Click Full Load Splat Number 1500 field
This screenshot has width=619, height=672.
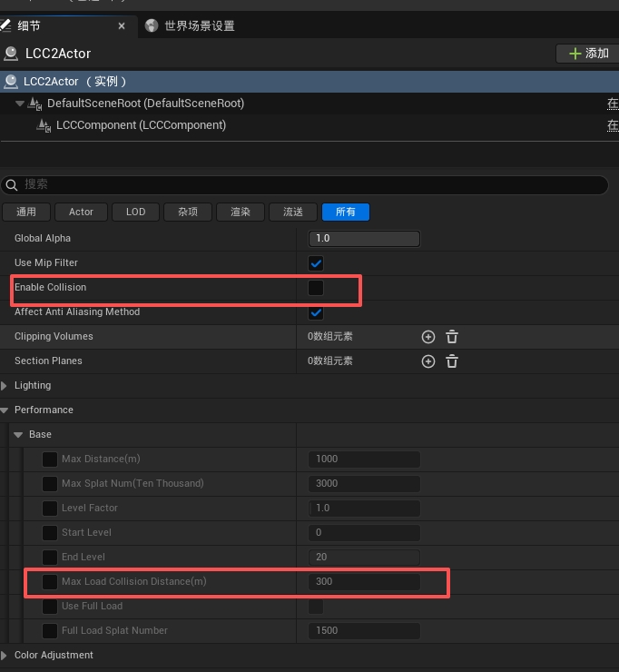click(x=364, y=631)
